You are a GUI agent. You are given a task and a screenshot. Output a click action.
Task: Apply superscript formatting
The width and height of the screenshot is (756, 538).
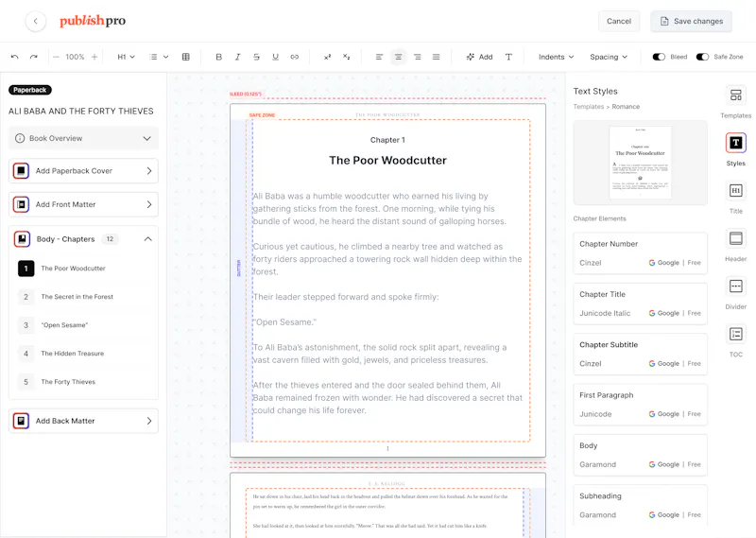[x=327, y=57]
